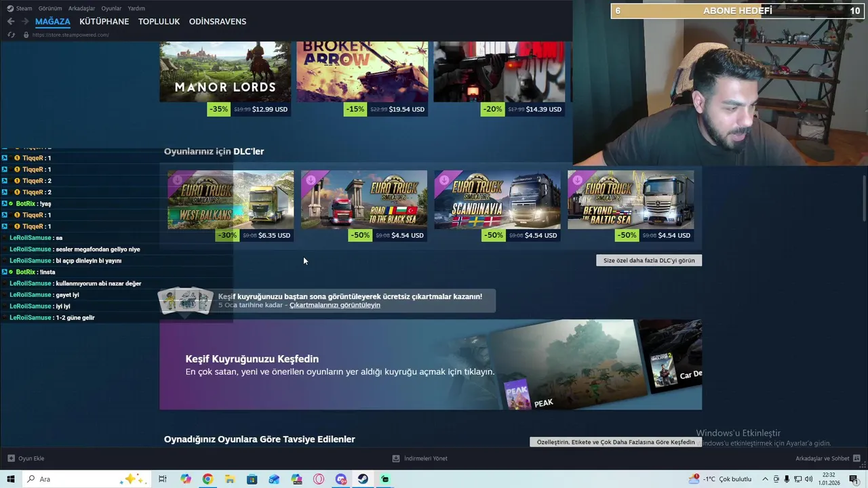This screenshot has height=488, width=868.
Task: Open the friends chat icon at bottom right
Action: tap(857, 458)
